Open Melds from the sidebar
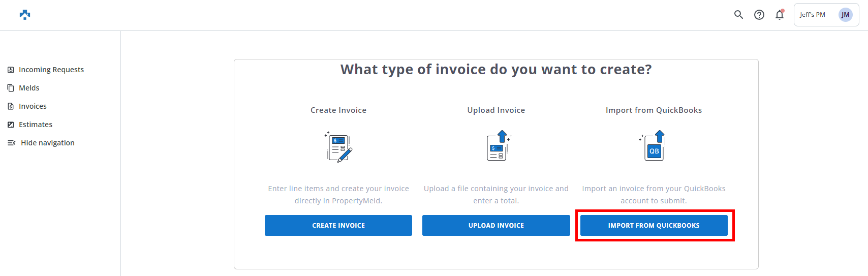868x276 pixels. click(x=29, y=88)
